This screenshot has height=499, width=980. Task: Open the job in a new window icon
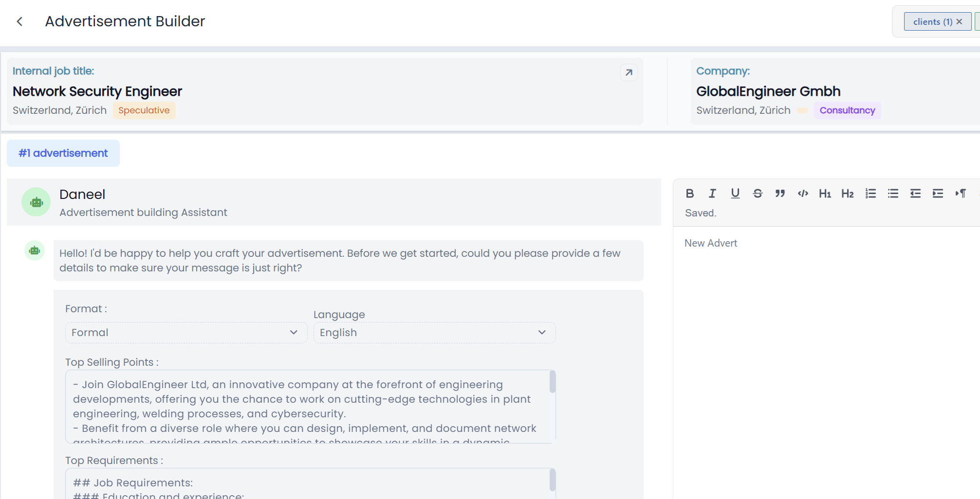629,72
